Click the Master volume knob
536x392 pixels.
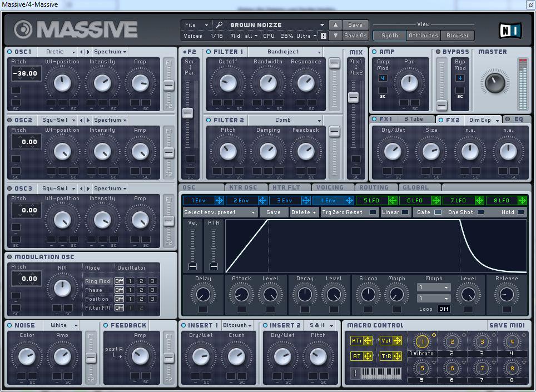(x=495, y=82)
